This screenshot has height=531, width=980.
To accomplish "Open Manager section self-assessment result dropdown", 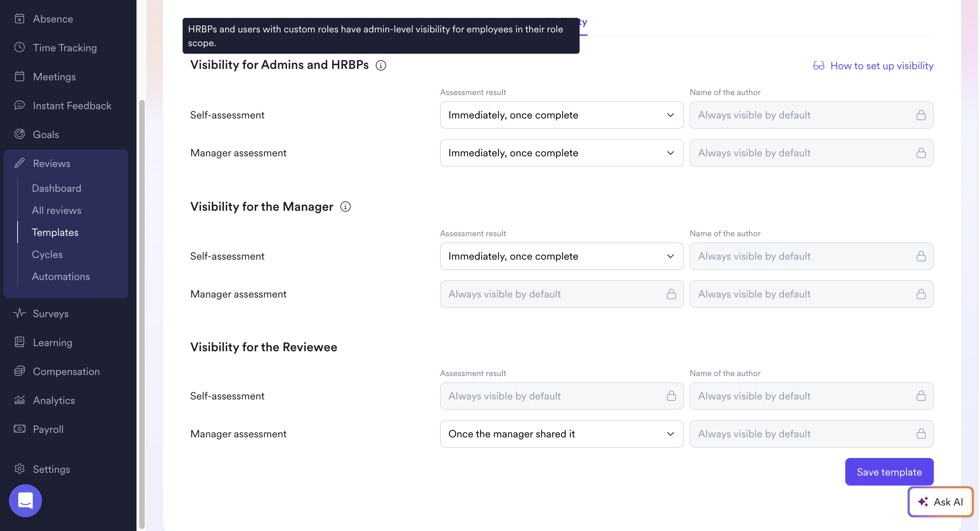I will point(562,256).
